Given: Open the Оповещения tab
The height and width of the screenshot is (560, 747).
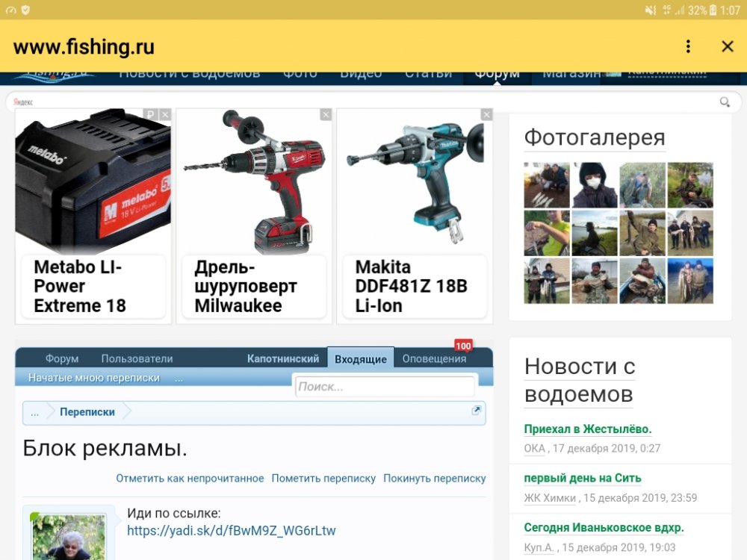Looking at the screenshot, I should pyautogui.click(x=434, y=358).
